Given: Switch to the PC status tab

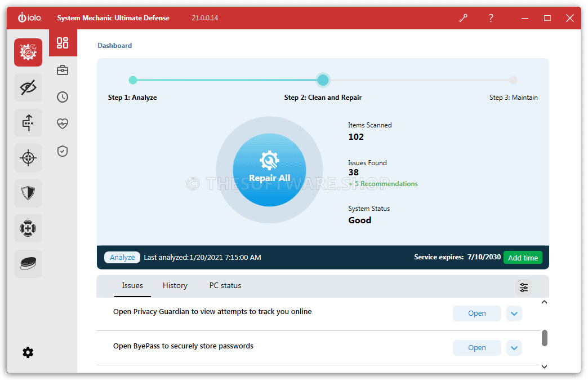Looking at the screenshot, I should [225, 286].
